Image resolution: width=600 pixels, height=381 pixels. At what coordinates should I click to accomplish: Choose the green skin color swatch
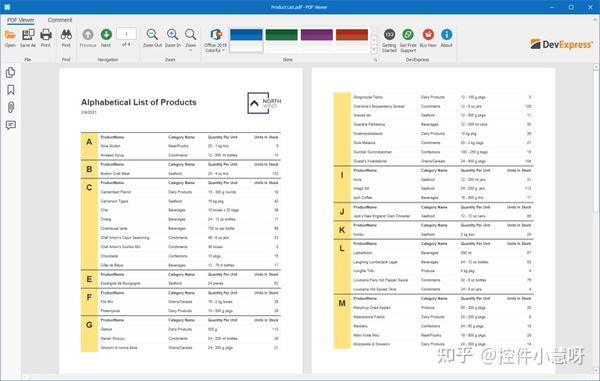(x=281, y=35)
